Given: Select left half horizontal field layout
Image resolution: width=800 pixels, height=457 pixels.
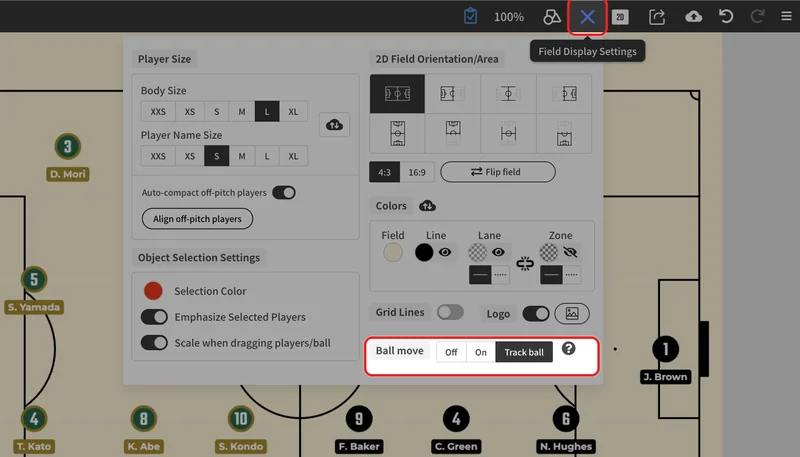Looking at the screenshot, I should click(453, 94).
